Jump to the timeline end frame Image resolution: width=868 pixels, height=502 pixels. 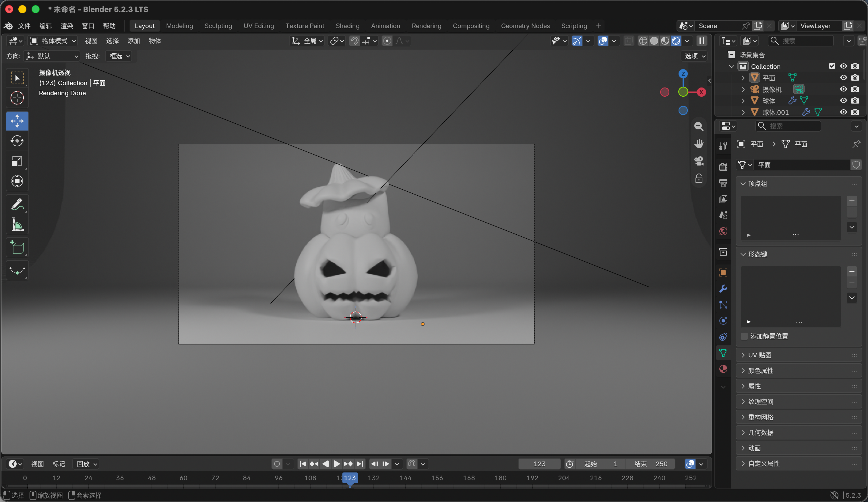click(360, 464)
